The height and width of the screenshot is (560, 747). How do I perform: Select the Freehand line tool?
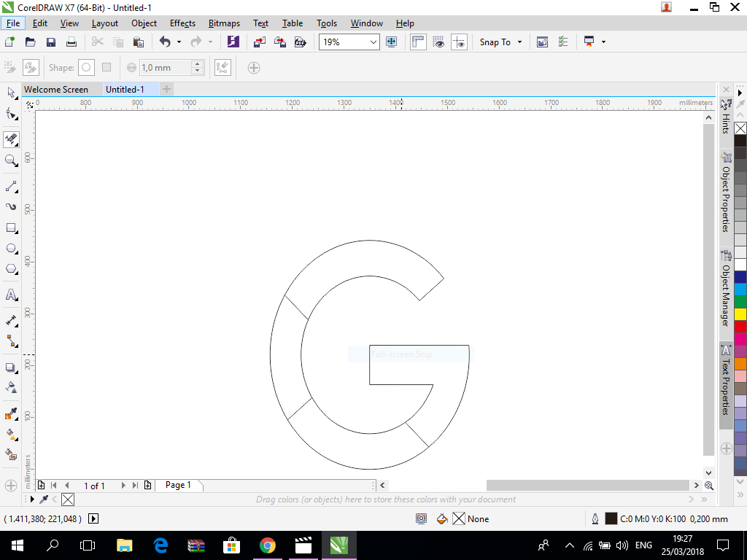pyautogui.click(x=11, y=186)
